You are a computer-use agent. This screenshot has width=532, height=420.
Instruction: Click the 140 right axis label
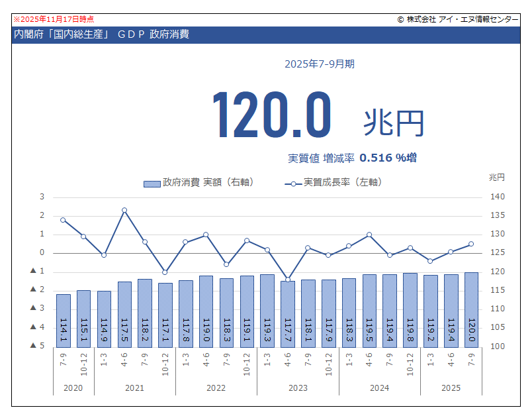tap(497, 197)
